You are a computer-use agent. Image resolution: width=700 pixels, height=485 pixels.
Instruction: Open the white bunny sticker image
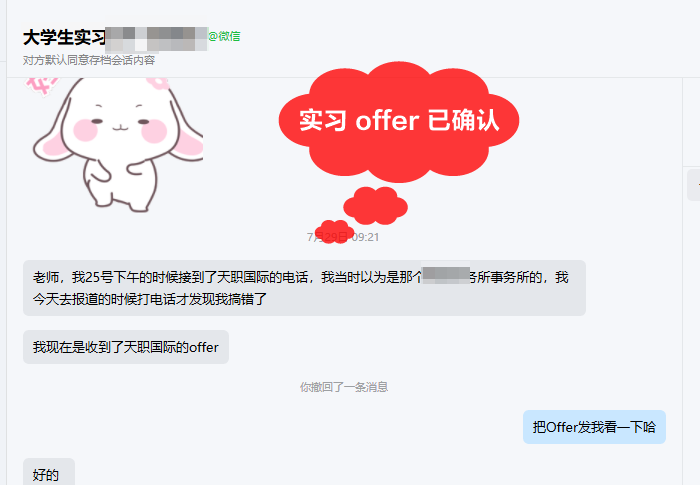tap(114, 145)
